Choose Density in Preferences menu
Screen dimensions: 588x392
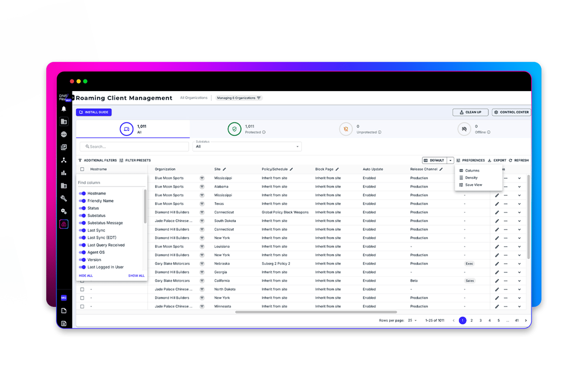tap(471, 178)
